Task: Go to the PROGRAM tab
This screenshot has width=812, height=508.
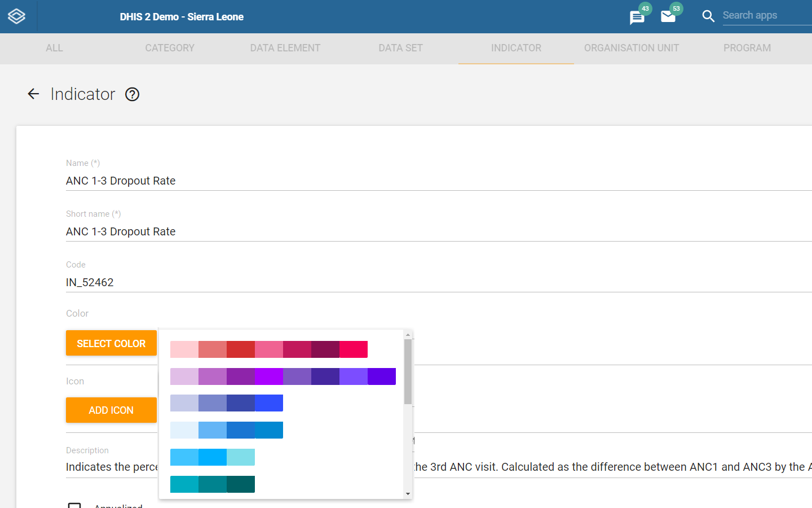Action: 747,48
